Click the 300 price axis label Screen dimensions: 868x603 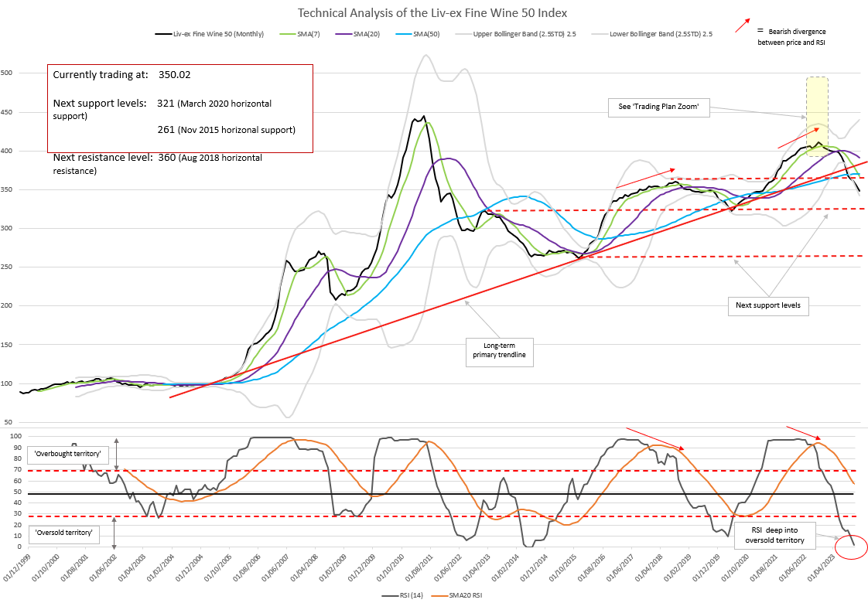(7, 229)
